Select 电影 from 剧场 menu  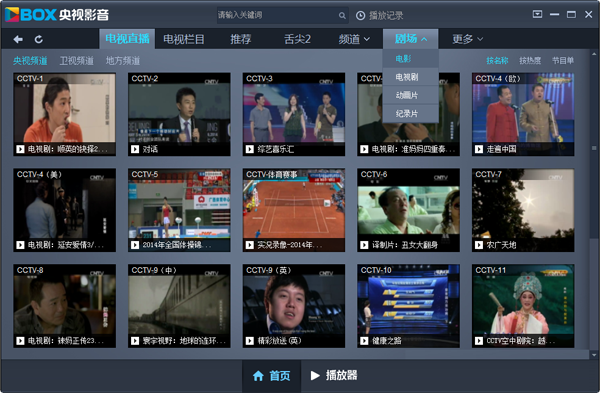411,59
